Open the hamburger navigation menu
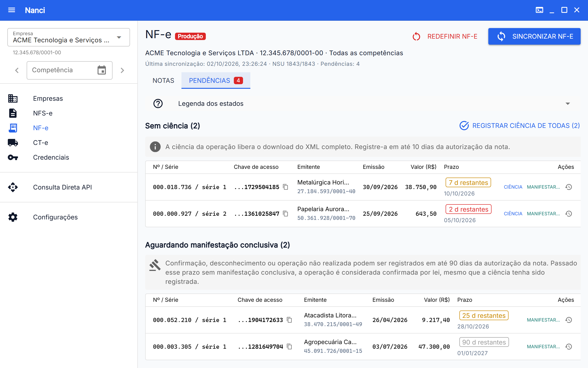 (x=12, y=10)
